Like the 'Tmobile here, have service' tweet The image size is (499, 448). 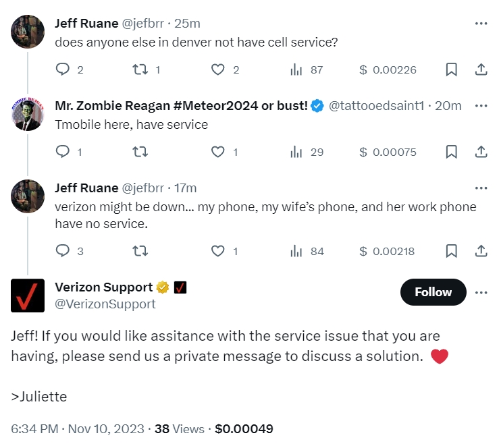pos(218,152)
